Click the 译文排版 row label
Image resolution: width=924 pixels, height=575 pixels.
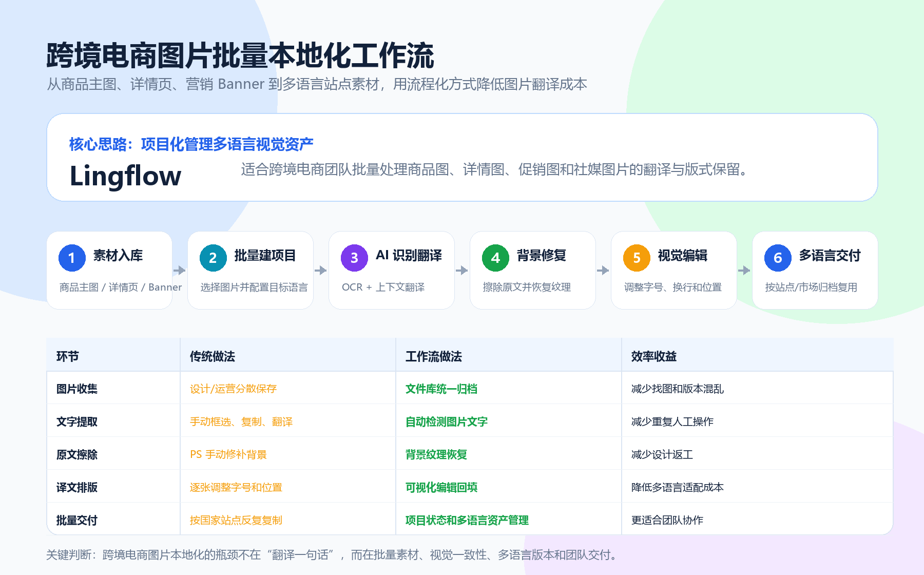pyautogui.click(x=76, y=488)
